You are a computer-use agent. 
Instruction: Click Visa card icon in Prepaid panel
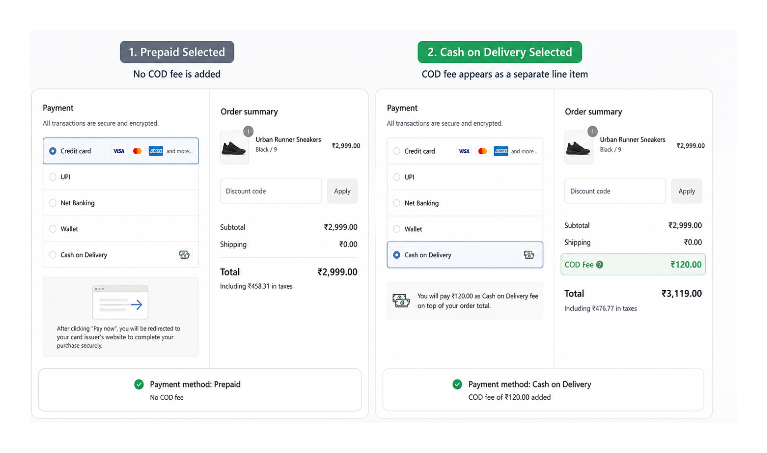[119, 151]
